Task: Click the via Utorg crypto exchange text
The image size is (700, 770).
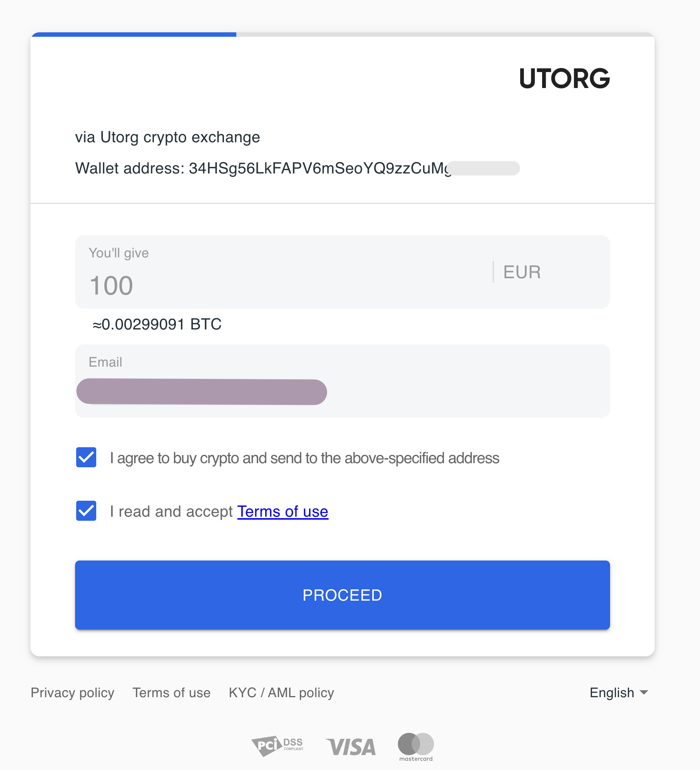Action: click(x=167, y=137)
